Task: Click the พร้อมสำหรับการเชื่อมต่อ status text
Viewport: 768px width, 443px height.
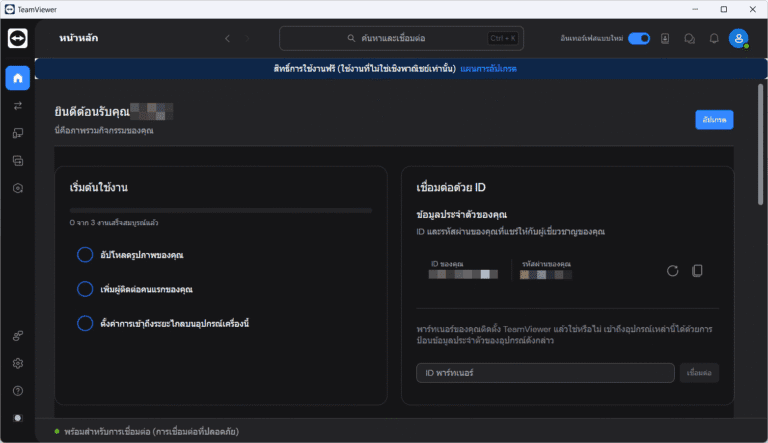Action: pyautogui.click(x=151, y=432)
